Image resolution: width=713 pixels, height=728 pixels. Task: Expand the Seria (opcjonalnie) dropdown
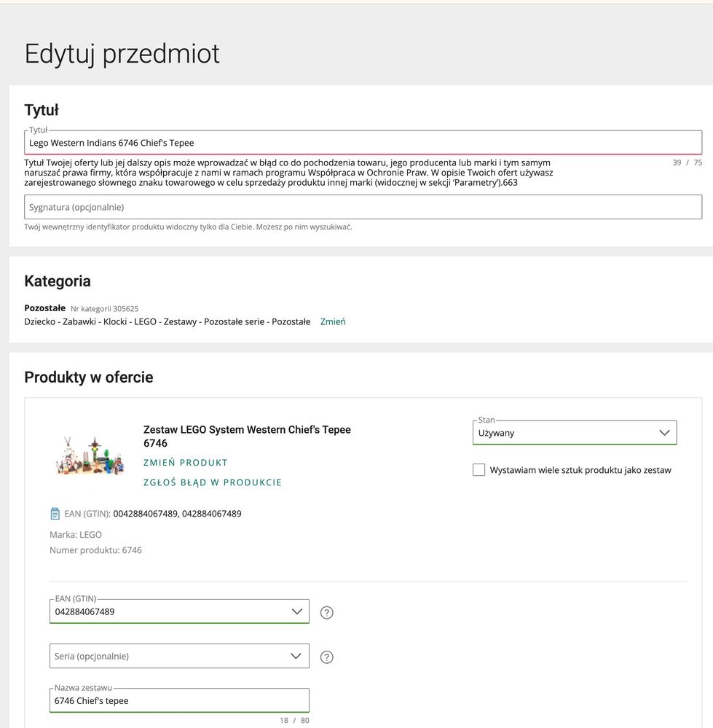(x=179, y=656)
